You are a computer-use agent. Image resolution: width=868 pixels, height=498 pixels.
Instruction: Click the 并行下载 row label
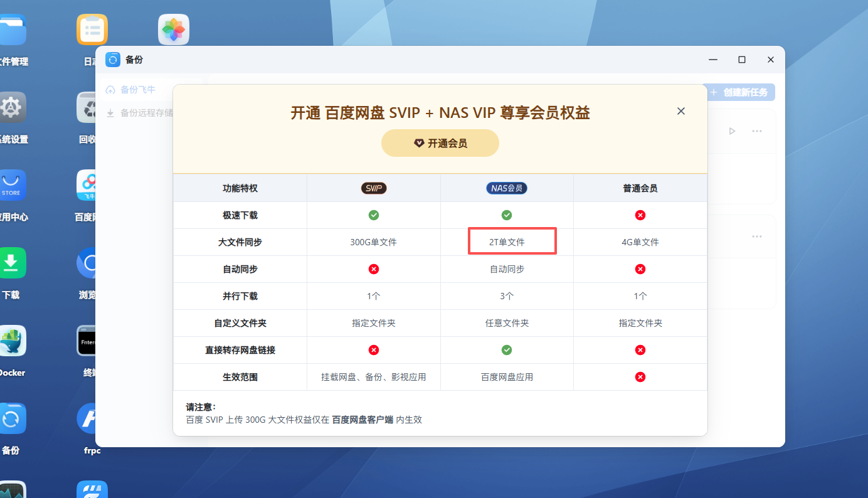pyautogui.click(x=240, y=296)
